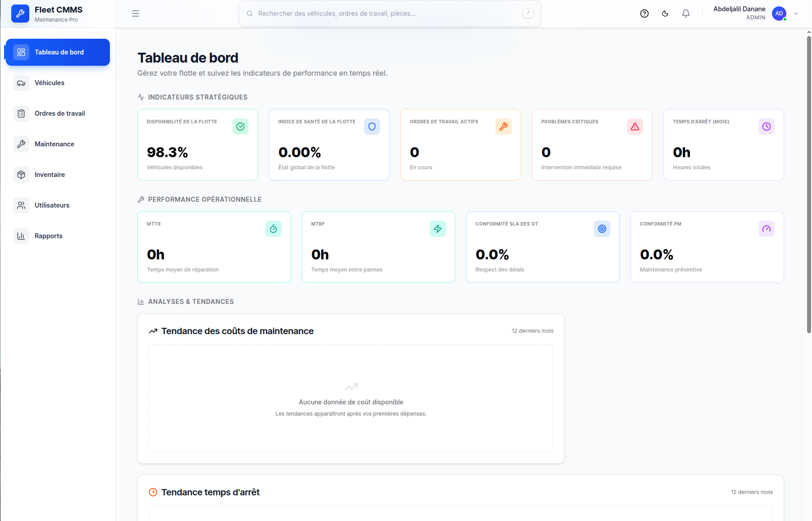Click the Tableau de bord page title
Viewport: 812px width, 521px height.
pyautogui.click(x=188, y=58)
